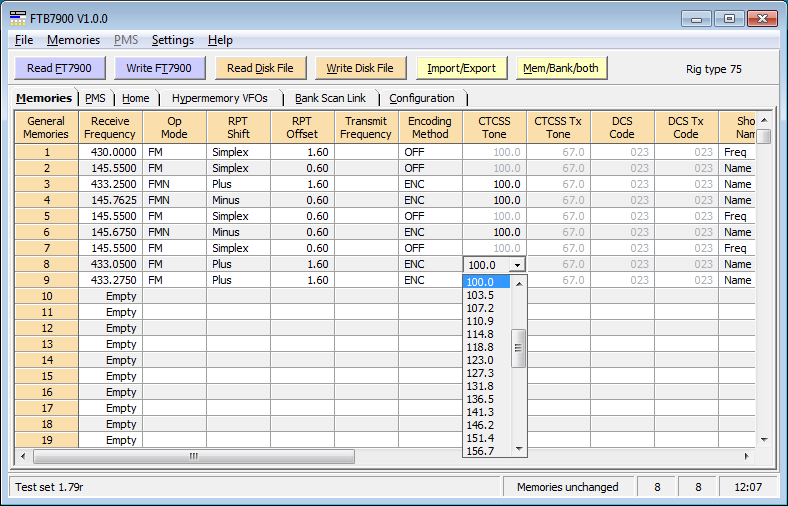Screen dimensions: 788x506
Task: Open the File menu
Action: [24, 40]
